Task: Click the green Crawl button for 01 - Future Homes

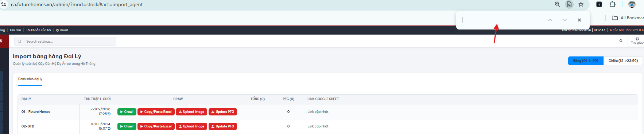Action: pos(127,112)
